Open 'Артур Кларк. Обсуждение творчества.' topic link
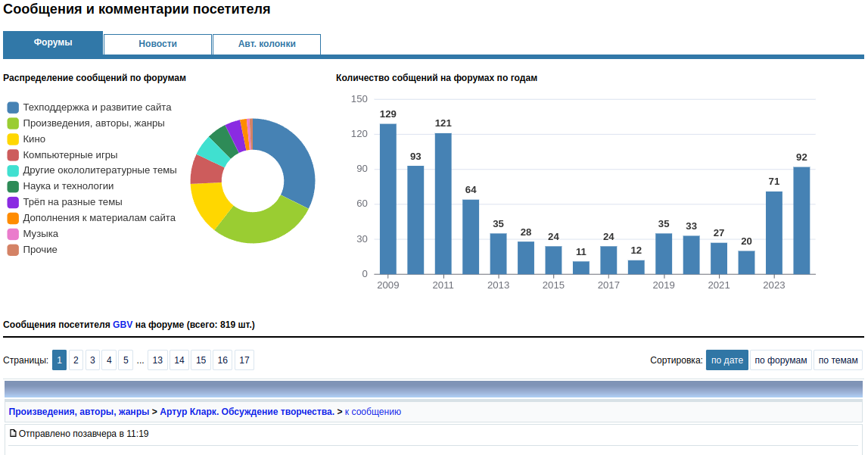Image resolution: width=868 pixels, height=455 pixels. click(247, 412)
